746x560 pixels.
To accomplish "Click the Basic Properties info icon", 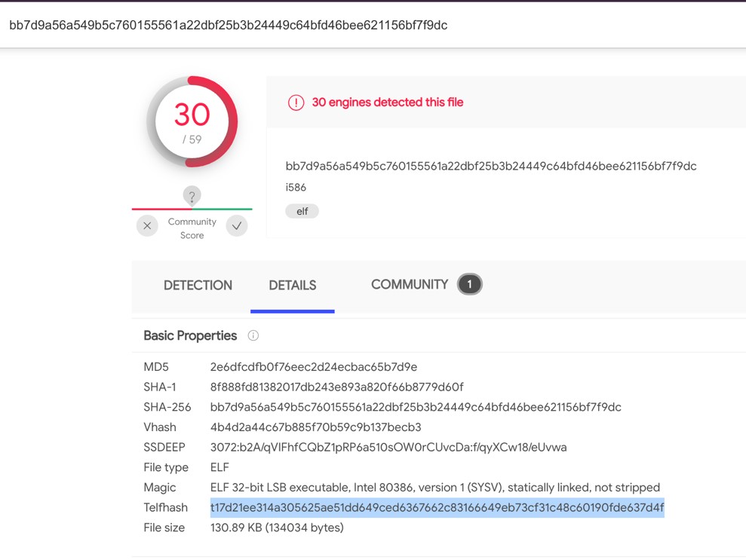I will (253, 335).
